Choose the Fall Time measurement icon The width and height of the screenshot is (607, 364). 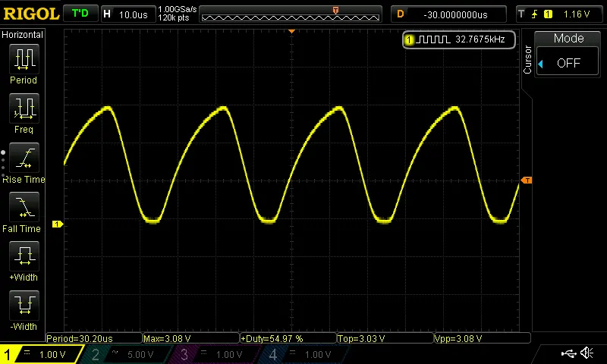point(24,208)
